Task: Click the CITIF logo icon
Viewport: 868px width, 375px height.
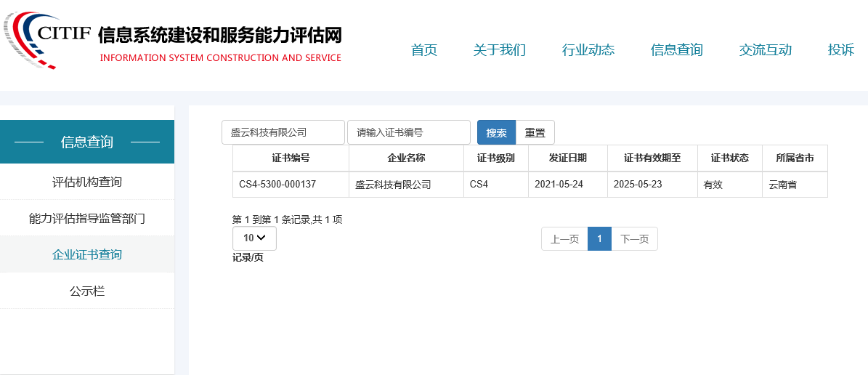Action: point(47,40)
